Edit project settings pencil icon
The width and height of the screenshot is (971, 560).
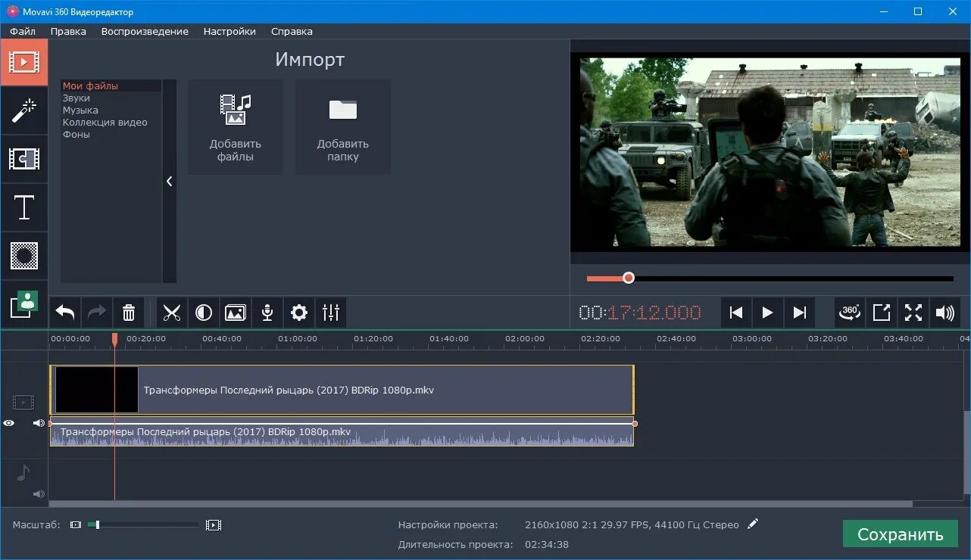[752, 524]
